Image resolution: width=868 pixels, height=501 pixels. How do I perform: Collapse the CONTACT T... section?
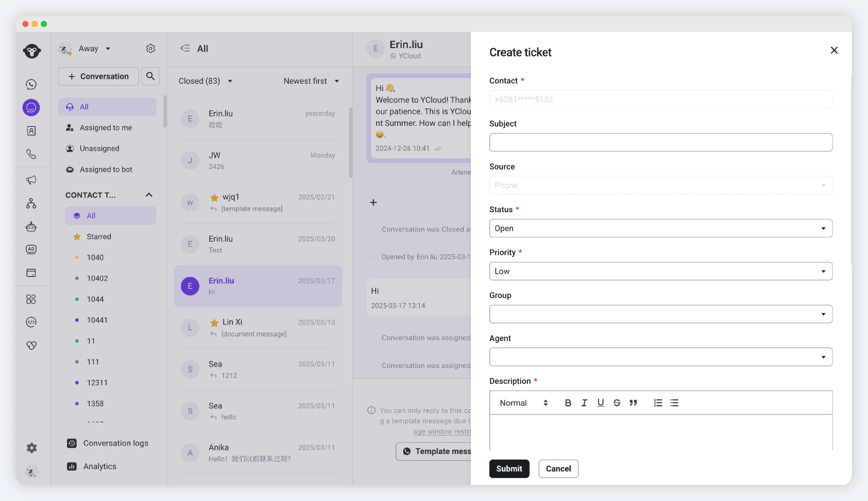click(x=149, y=195)
